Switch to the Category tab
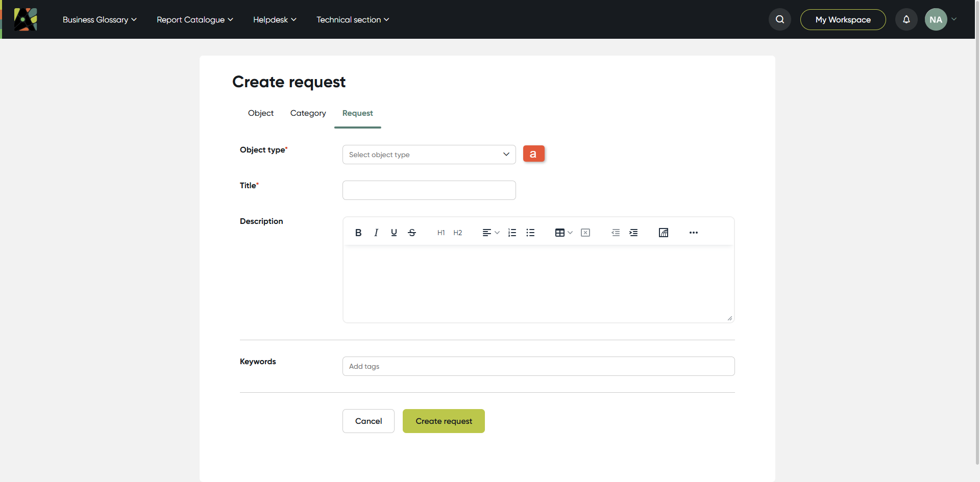The image size is (980, 482). (x=308, y=113)
